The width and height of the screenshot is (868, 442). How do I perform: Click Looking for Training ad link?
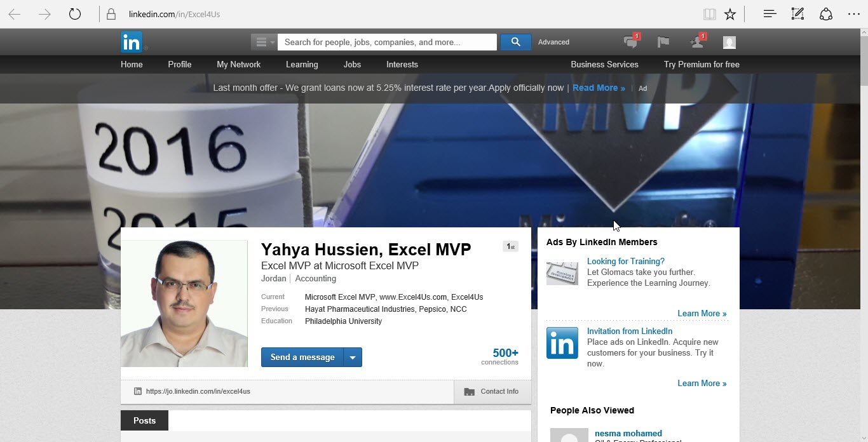click(x=626, y=261)
